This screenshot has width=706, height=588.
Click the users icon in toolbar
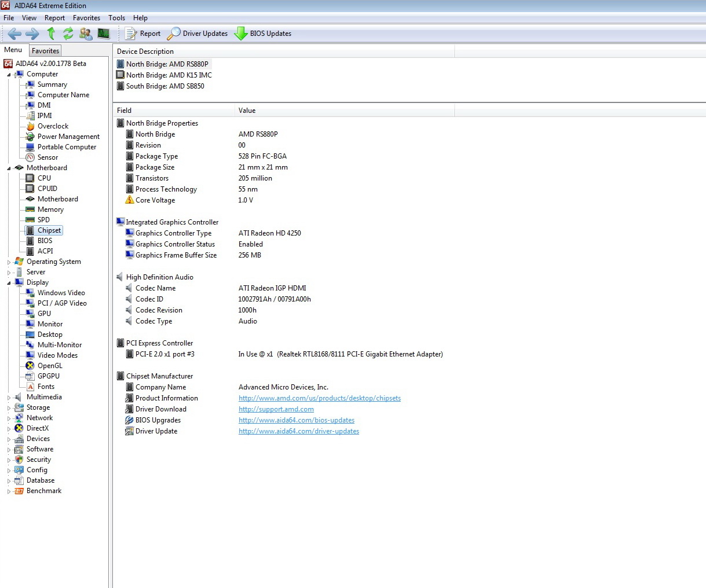click(x=86, y=34)
